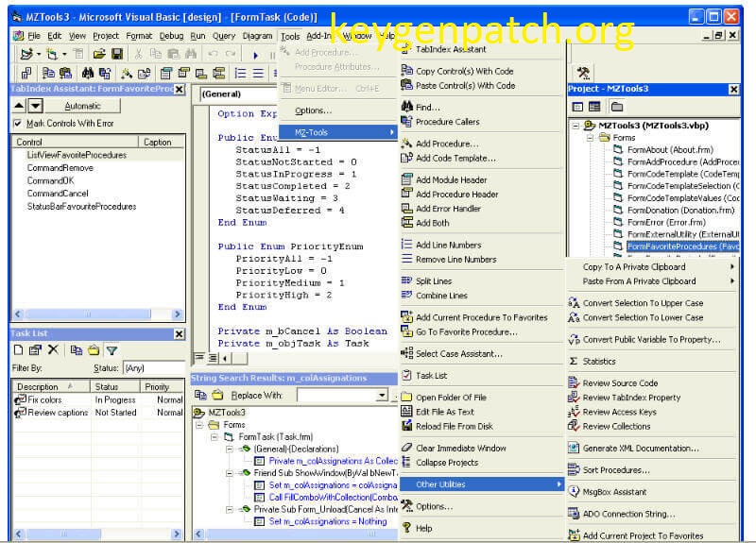
Task: Click the ADO Connection String icon
Action: point(574,514)
